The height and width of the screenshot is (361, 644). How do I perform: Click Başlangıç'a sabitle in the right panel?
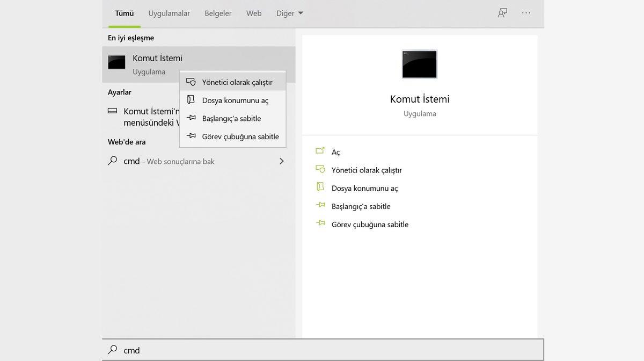tap(361, 206)
